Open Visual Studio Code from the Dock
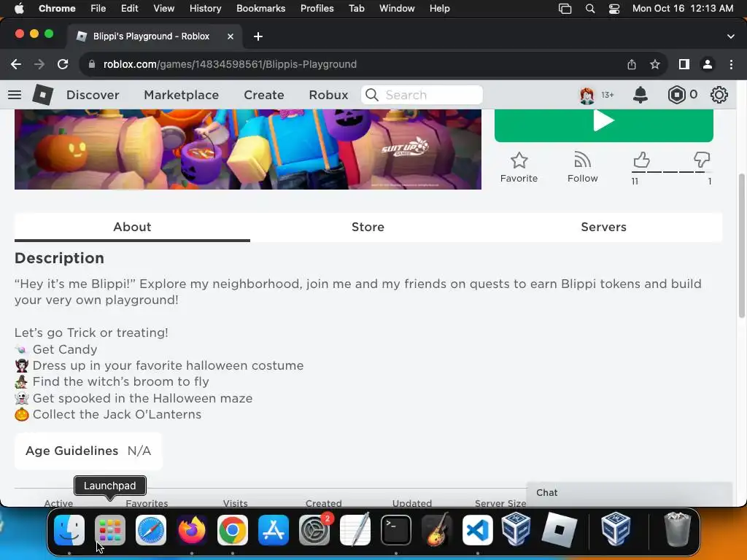This screenshot has width=747, height=560. pos(478,530)
